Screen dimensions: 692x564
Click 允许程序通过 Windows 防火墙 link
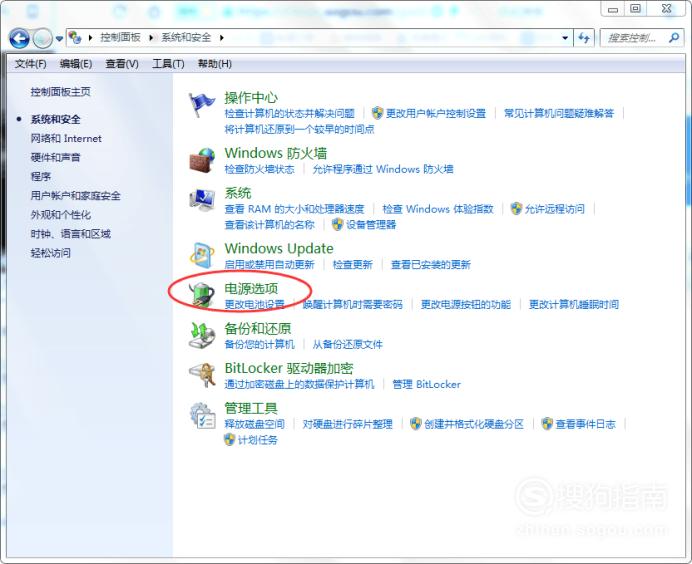383,169
